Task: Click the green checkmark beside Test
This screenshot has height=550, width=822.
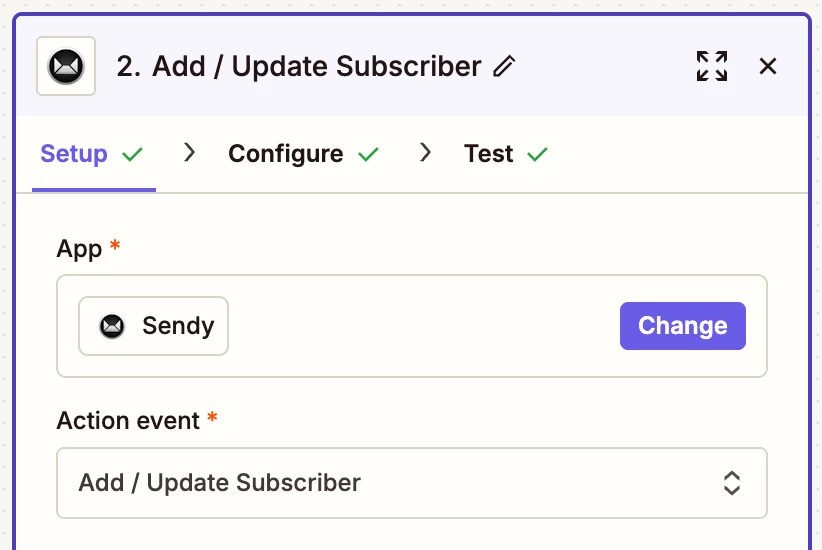Action: click(x=537, y=155)
